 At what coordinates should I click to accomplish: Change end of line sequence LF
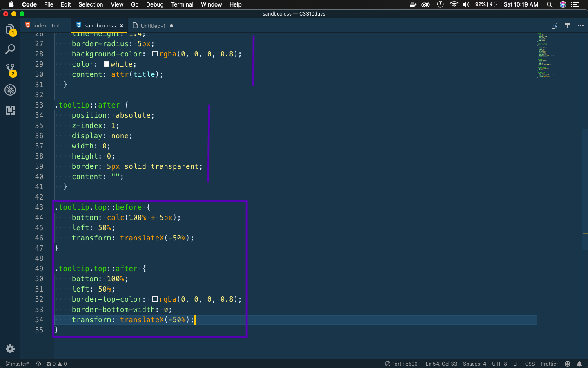coord(516,364)
